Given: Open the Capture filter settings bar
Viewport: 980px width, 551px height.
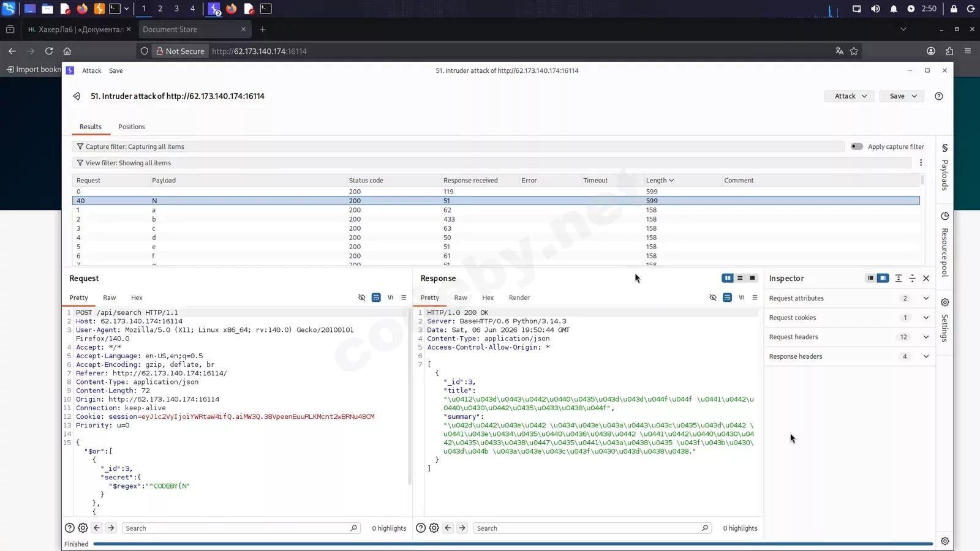Looking at the screenshot, I should coord(458,147).
